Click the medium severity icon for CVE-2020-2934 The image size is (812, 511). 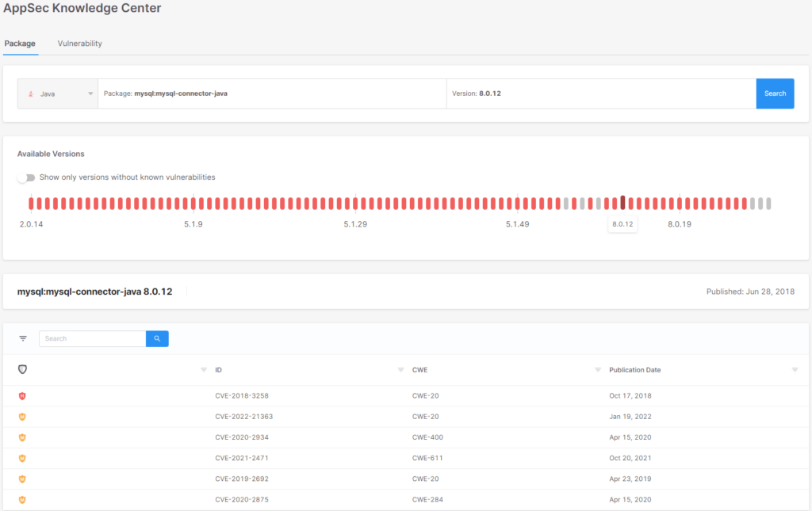pyautogui.click(x=22, y=437)
